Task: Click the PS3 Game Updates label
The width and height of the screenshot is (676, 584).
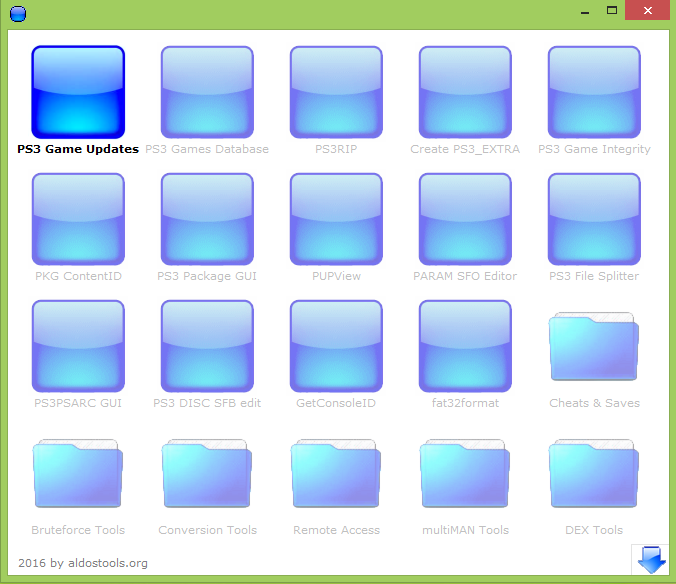Action: [78, 149]
